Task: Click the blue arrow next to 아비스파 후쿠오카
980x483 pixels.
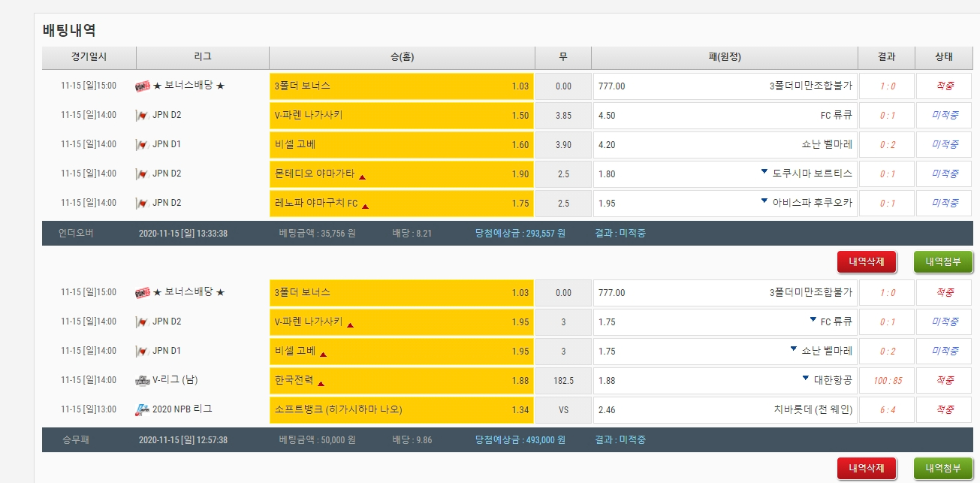Action: coord(764,201)
